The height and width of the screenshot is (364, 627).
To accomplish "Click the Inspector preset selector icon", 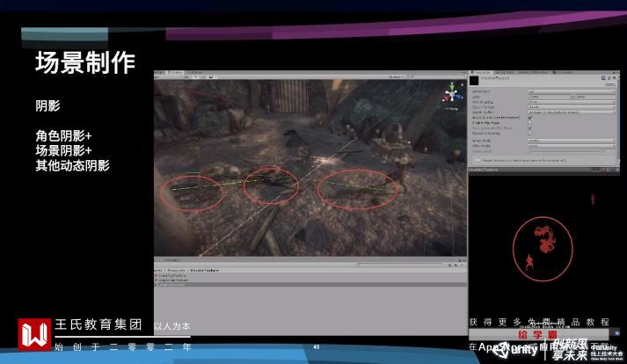I will point(609,78).
